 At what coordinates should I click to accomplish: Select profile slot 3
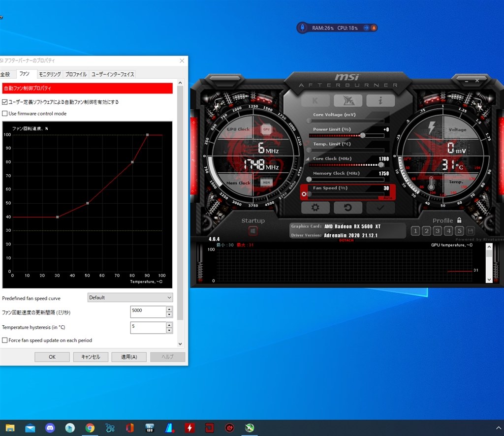point(438,231)
